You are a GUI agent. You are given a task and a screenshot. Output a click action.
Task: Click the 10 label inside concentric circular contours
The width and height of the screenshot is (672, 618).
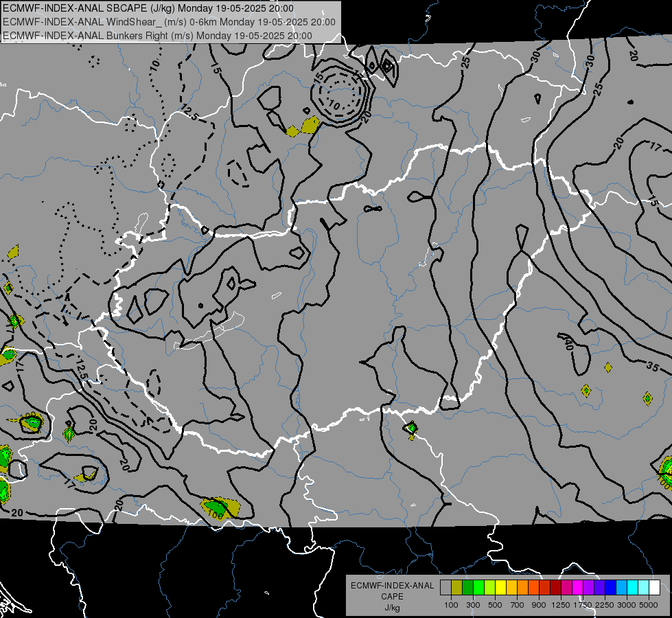pos(334,104)
